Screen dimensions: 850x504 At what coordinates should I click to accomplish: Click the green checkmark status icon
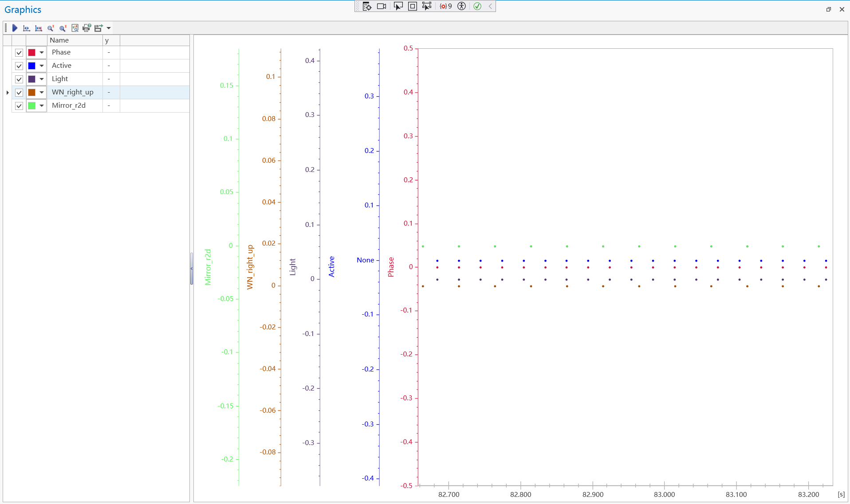477,6
